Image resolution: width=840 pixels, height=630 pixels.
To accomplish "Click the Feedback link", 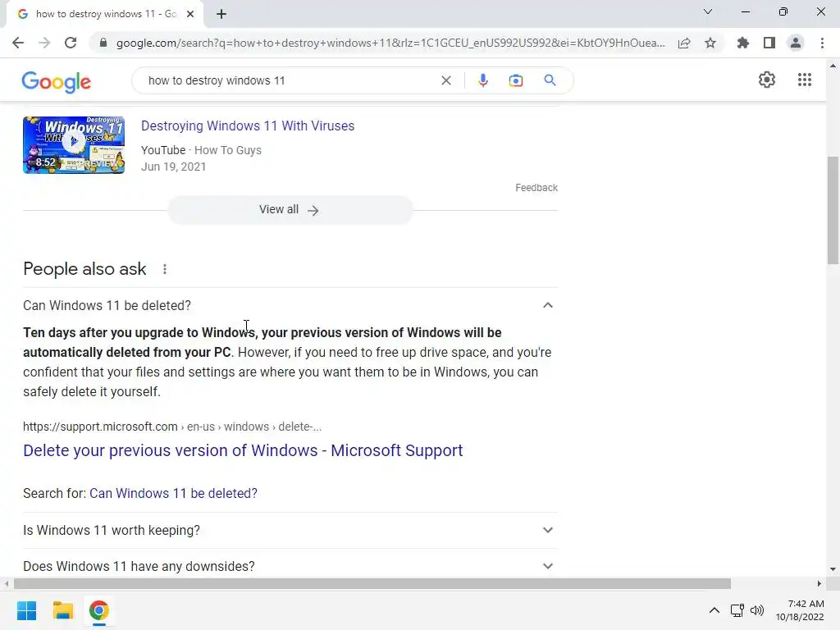I will pos(536,188).
